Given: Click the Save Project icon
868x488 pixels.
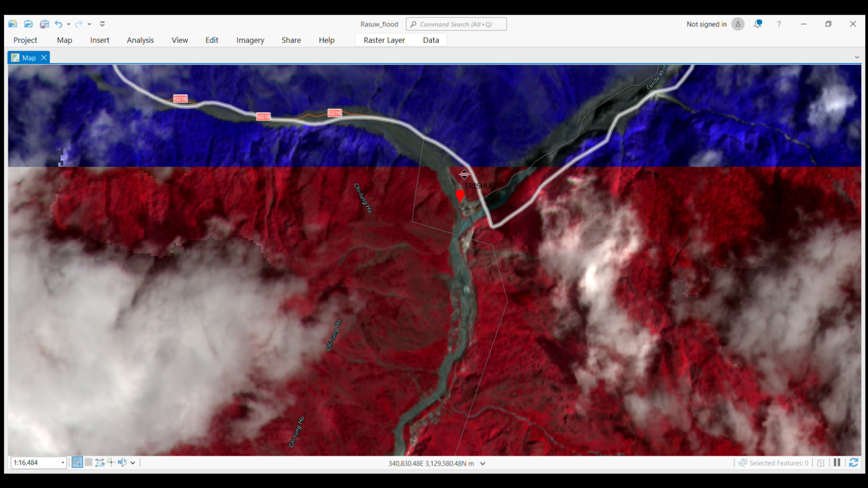Looking at the screenshot, I should click(x=44, y=24).
